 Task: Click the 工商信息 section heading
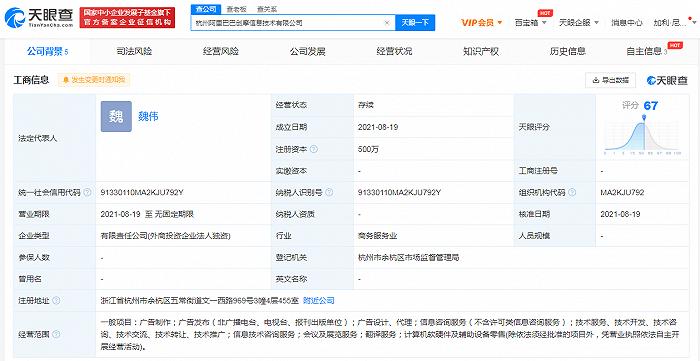(x=31, y=80)
